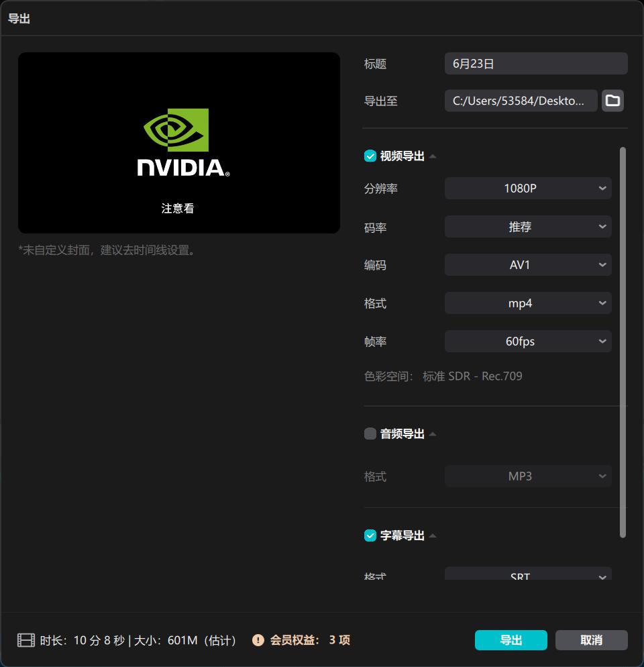Screen dimensions: 644x667
Task: Change the 编码 encoder from AV1
Action: click(527, 264)
